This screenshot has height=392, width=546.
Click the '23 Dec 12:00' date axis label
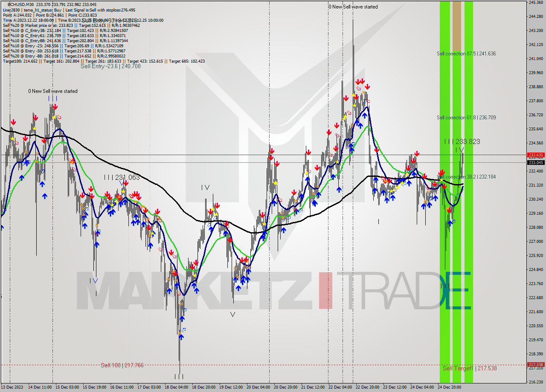(395, 387)
